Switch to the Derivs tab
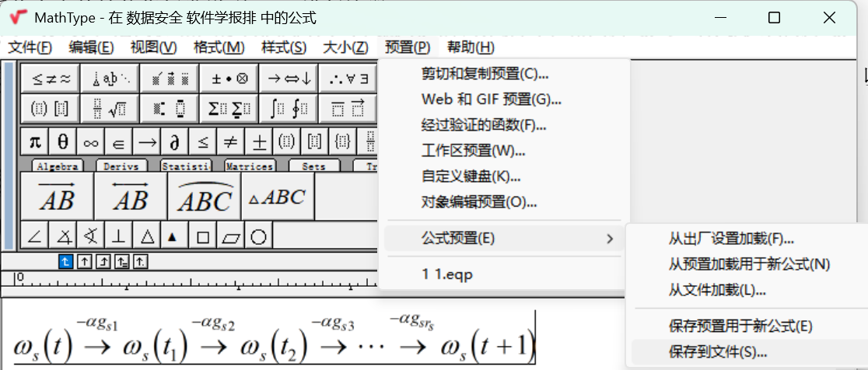The height and width of the screenshot is (370, 868). tap(122, 166)
